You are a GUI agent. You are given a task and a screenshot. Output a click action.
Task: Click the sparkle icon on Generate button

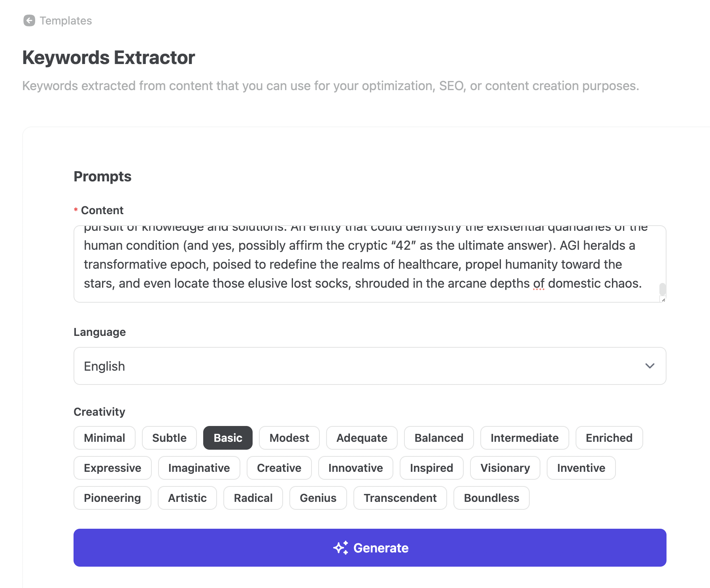tap(340, 548)
